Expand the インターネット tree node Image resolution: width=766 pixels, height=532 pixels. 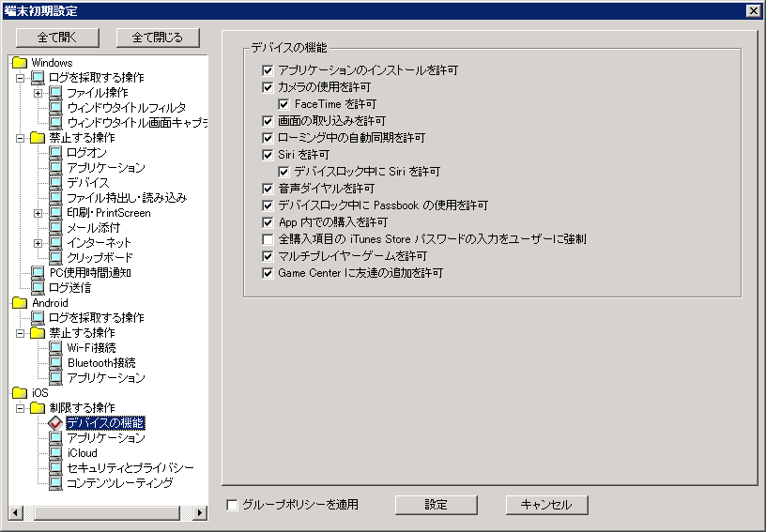38,243
